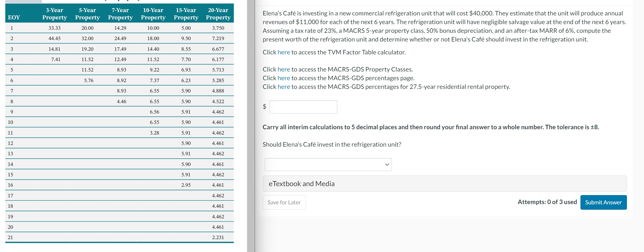Select the 33.33 cell in the table

click(x=55, y=28)
